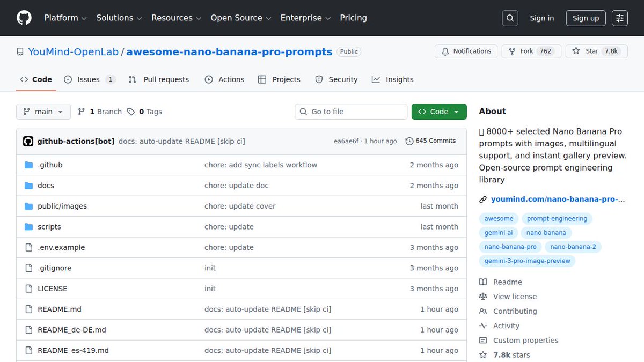Screen dimensions: 644x362
Task: Click the Go to file search field
Action: point(351,112)
